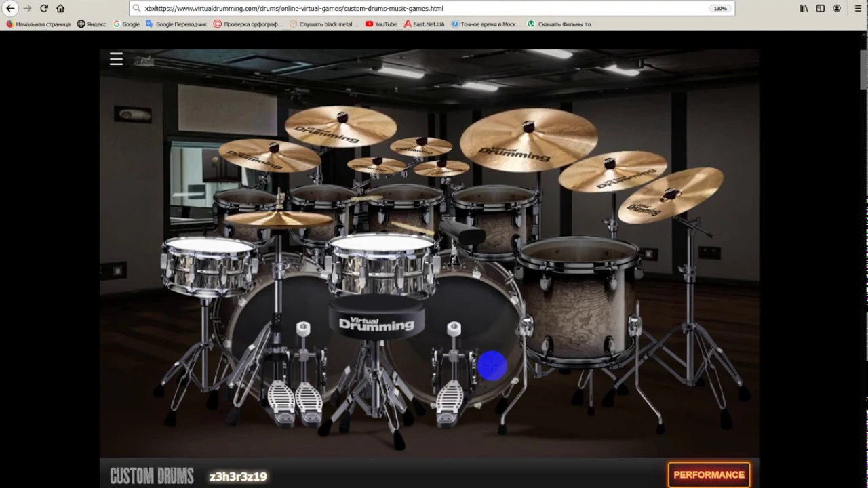Image resolution: width=868 pixels, height=488 pixels.
Task: Open the Скачать Фильмы bookmark
Action: tap(561, 24)
